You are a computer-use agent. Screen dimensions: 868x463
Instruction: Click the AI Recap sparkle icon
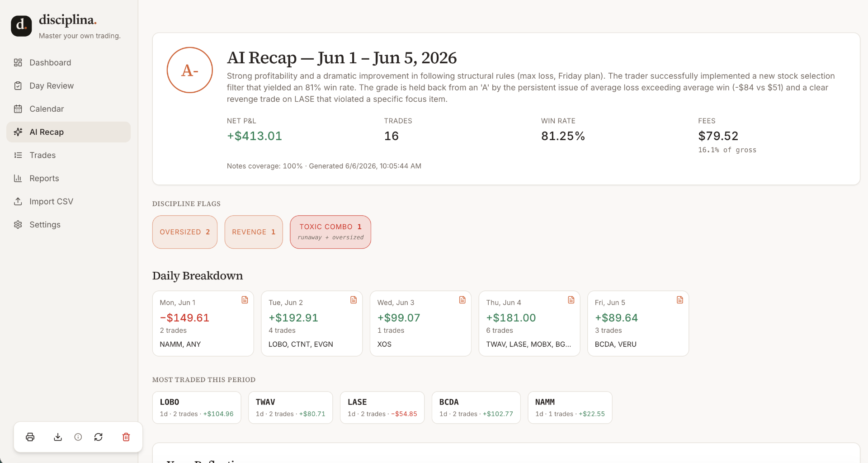(x=18, y=132)
